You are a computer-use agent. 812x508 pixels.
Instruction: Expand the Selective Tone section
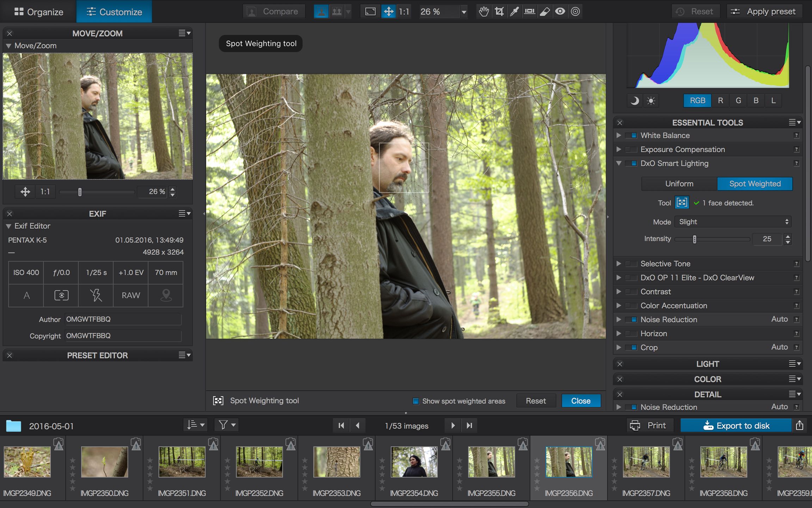(x=619, y=264)
